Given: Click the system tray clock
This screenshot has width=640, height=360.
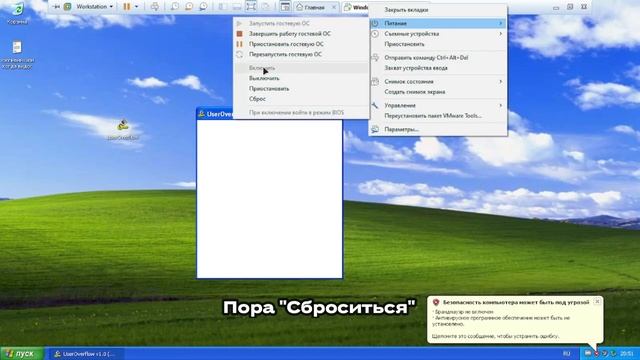Looking at the screenshot, I should tap(626, 353).
